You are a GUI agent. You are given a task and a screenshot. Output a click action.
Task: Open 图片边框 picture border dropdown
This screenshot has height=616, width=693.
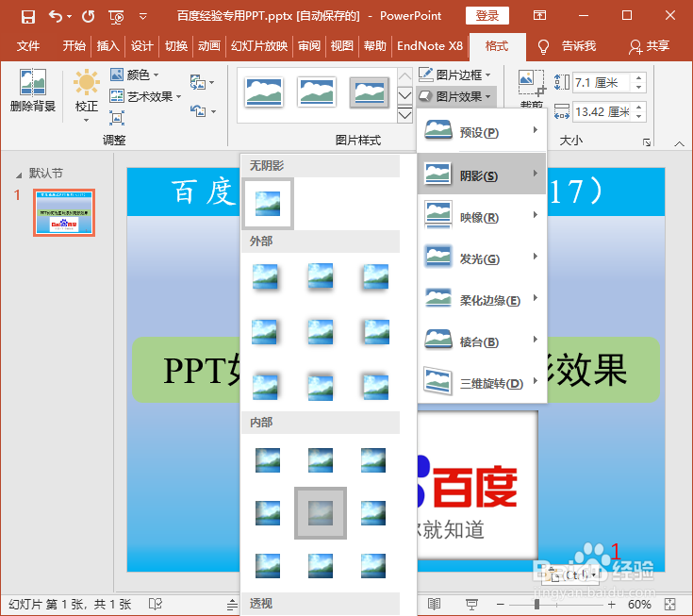tap(454, 75)
